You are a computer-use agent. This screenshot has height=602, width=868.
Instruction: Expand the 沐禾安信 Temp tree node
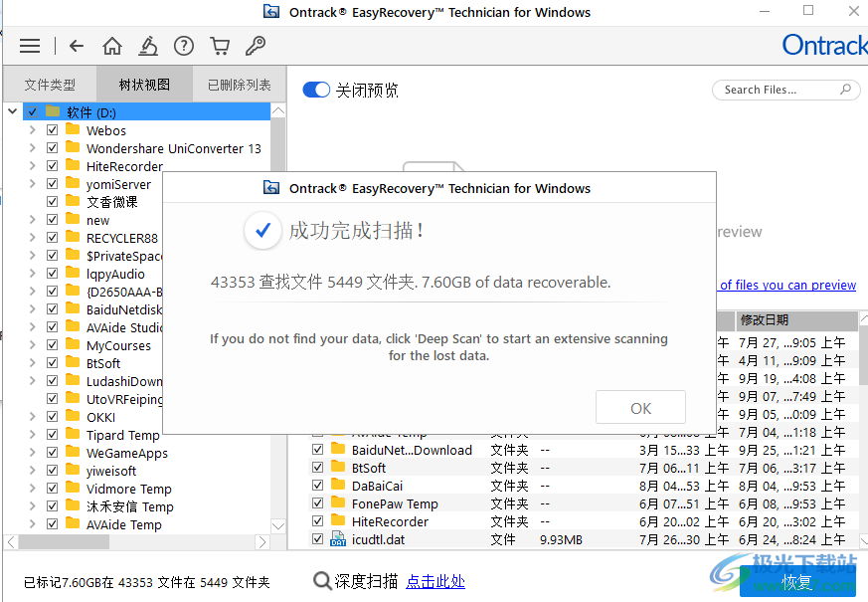pyautogui.click(x=32, y=506)
